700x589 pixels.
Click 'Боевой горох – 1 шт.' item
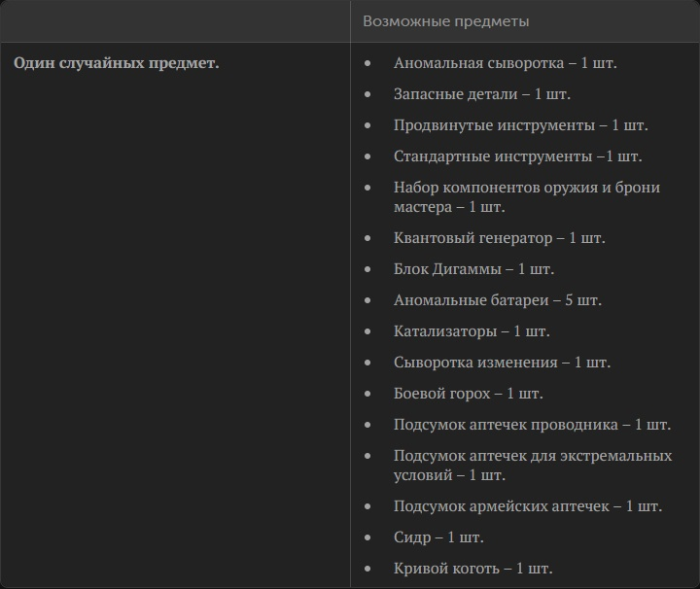tap(469, 394)
